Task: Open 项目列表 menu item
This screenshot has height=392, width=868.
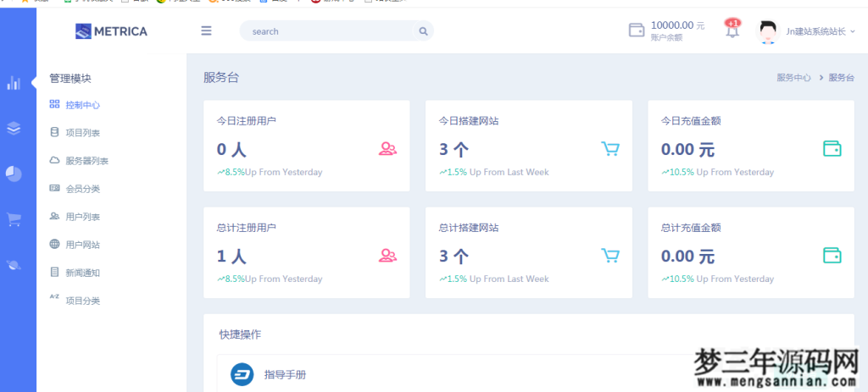Action: coord(82,133)
